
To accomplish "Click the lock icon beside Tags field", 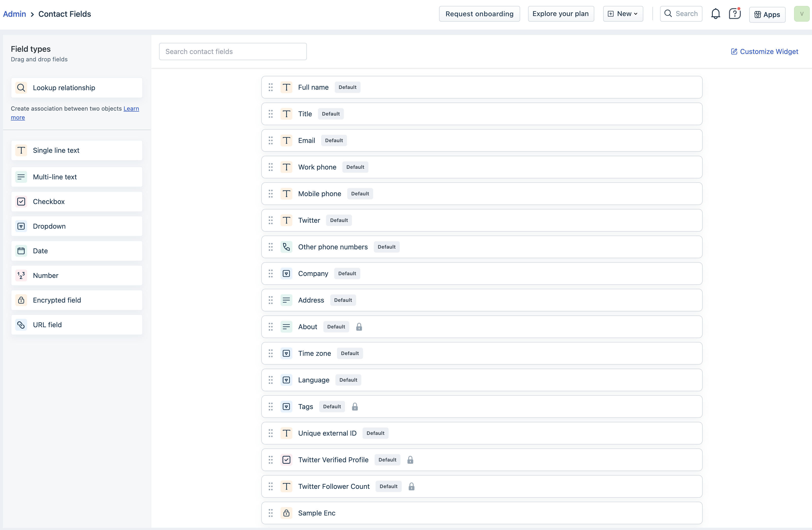I will (x=355, y=407).
